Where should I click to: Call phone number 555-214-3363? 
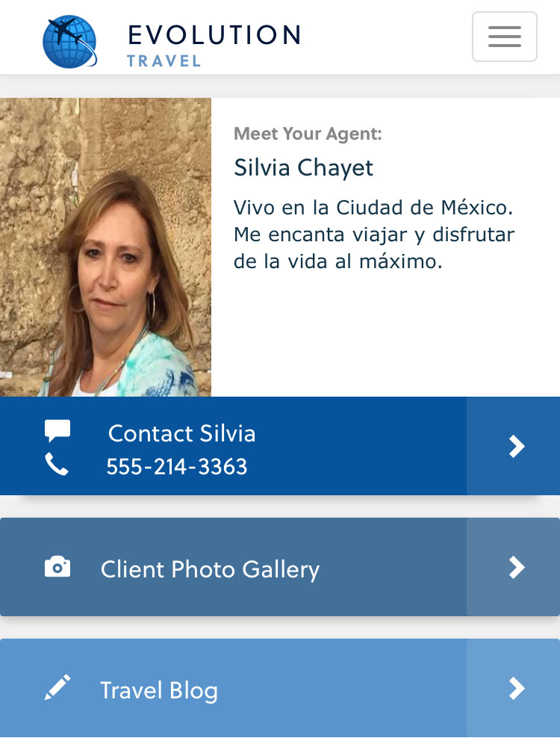pyautogui.click(x=177, y=467)
